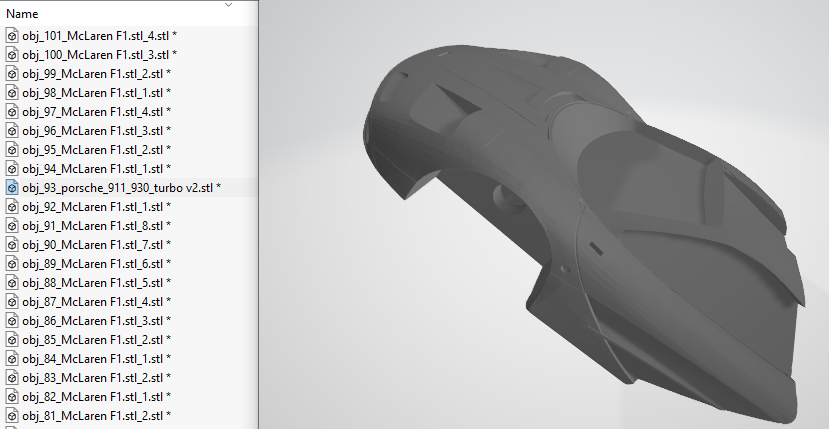Select file name obj_98_McLaren F1.stl_1.stl
Viewport: 829px width, 429px height.
(x=97, y=93)
